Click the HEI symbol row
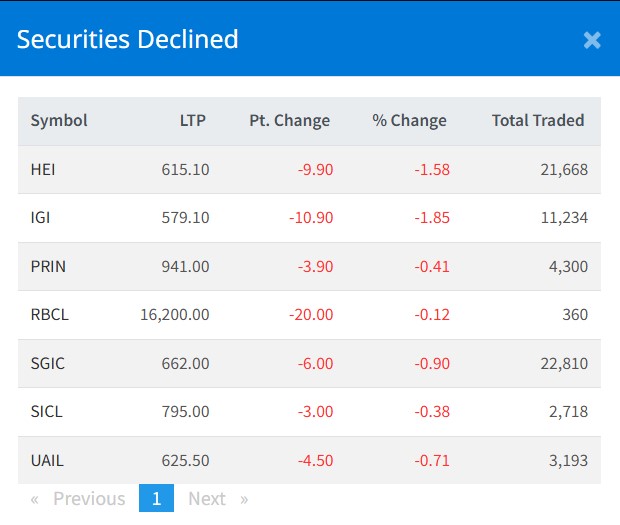Image resolution: width=620 pixels, height=525 pixels. (x=43, y=170)
